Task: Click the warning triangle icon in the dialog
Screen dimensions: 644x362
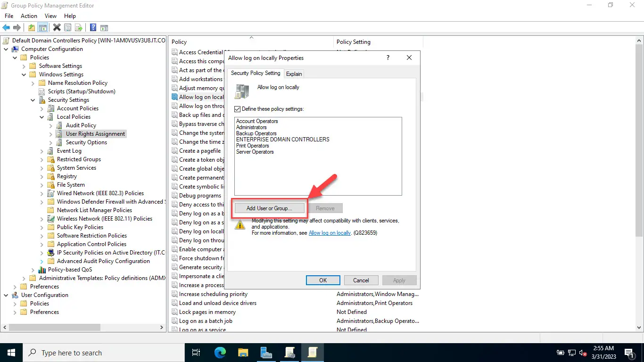Action: [240, 225]
